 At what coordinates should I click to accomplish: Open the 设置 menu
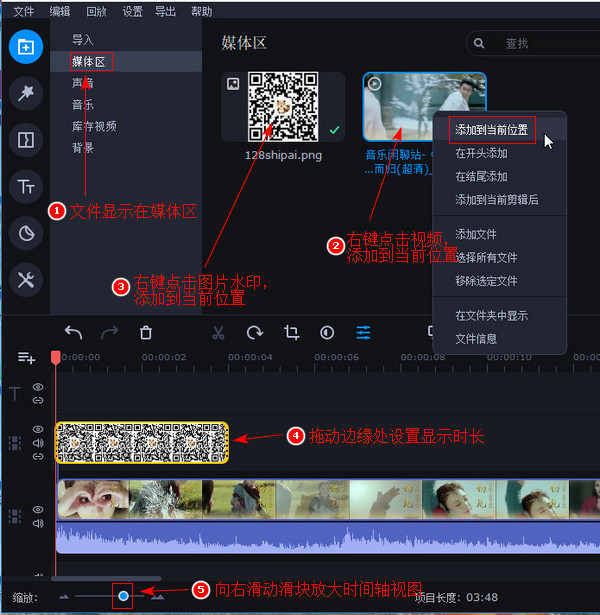pos(132,11)
